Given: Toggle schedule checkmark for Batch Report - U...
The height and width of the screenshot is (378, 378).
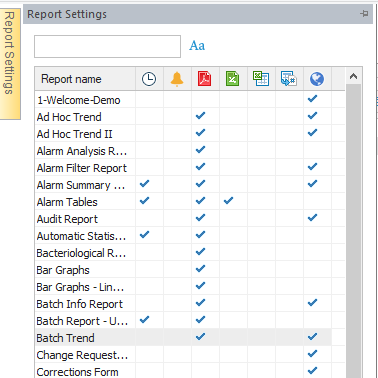Looking at the screenshot, I should pyautogui.click(x=144, y=320).
